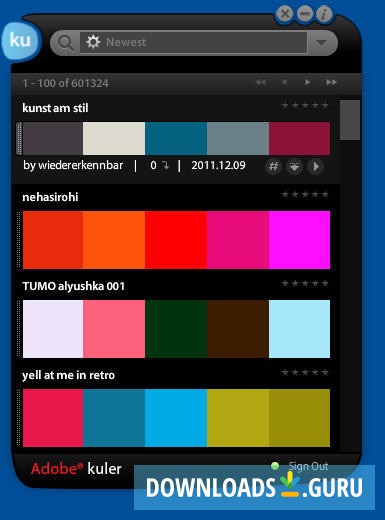Jump to first page of themes
The image size is (385, 520).
[x=260, y=82]
